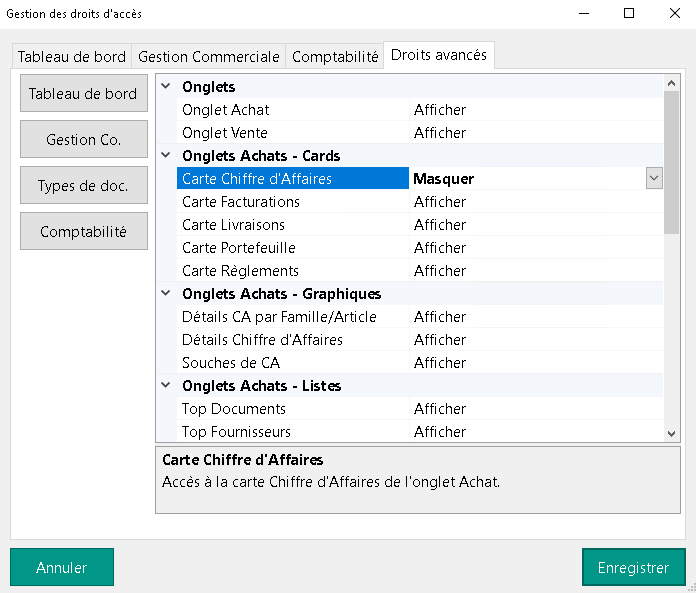Click the Comptabilité side button

pos(83,232)
